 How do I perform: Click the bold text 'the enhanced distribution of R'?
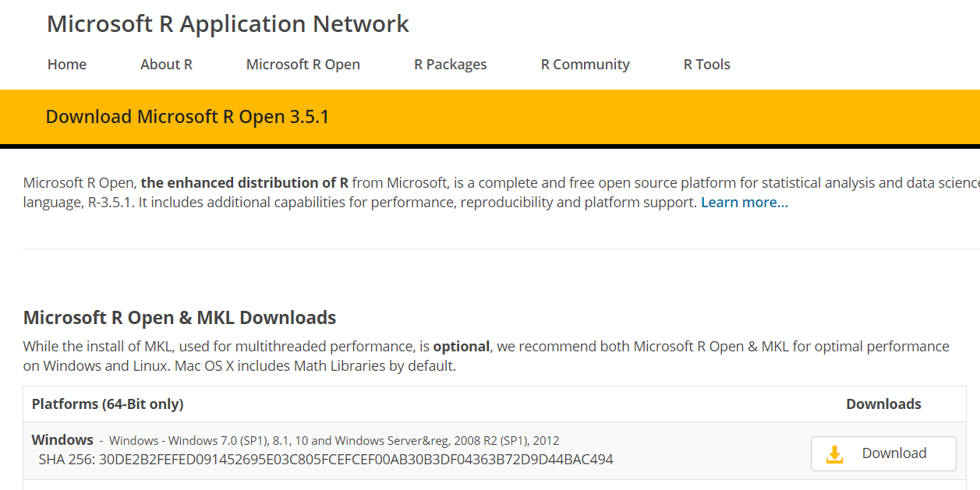click(x=245, y=183)
